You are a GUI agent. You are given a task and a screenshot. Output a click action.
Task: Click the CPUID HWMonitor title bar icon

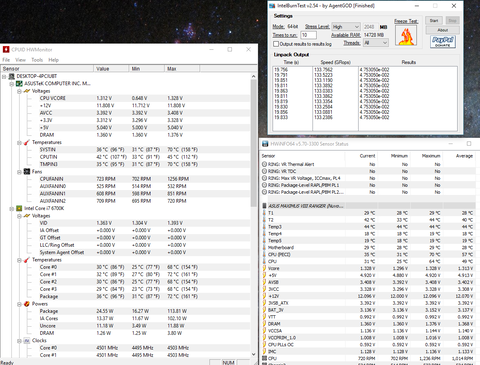tap(6, 50)
